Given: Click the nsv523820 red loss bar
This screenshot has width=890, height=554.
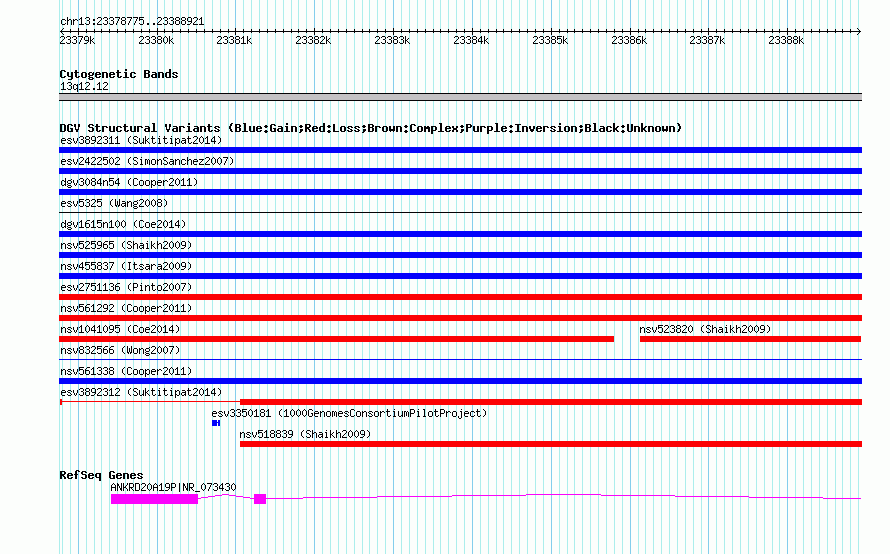Looking at the screenshot, I should coord(750,339).
